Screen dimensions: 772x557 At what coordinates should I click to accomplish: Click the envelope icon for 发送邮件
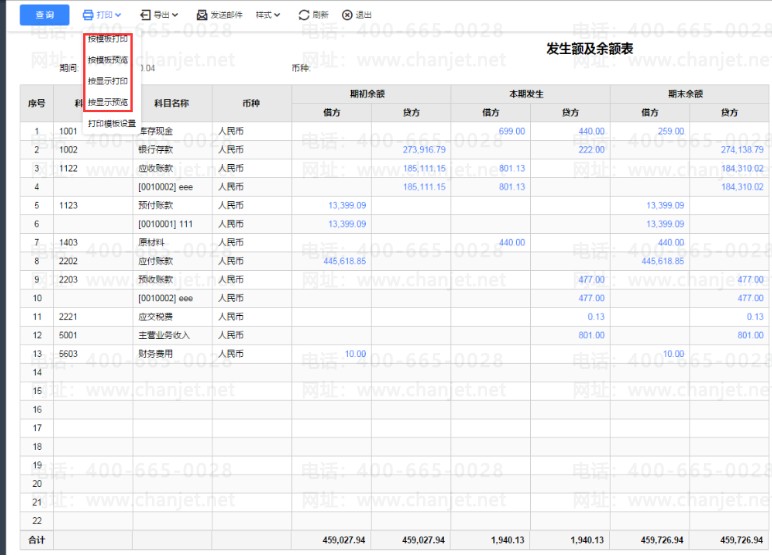tap(202, 15)
